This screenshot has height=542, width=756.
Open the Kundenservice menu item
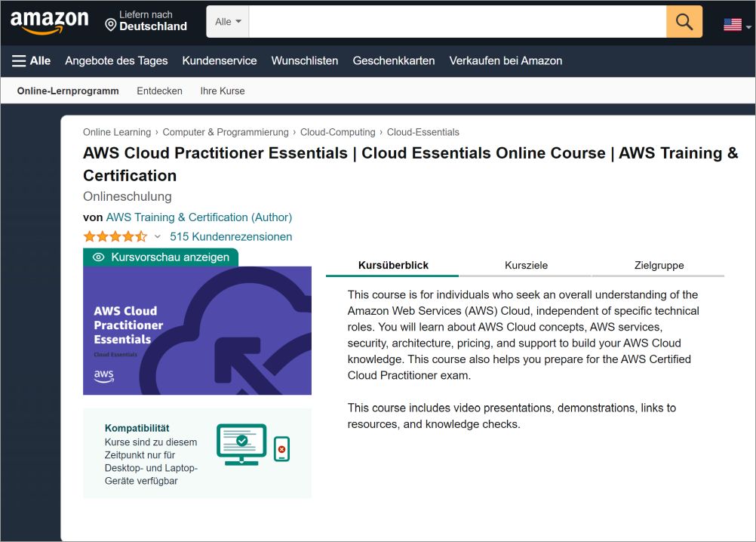pyautogui.click(x=220, y=60)
